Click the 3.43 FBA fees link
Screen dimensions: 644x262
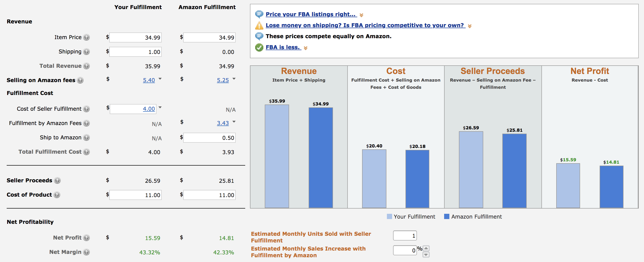click(x=223, y=123)
